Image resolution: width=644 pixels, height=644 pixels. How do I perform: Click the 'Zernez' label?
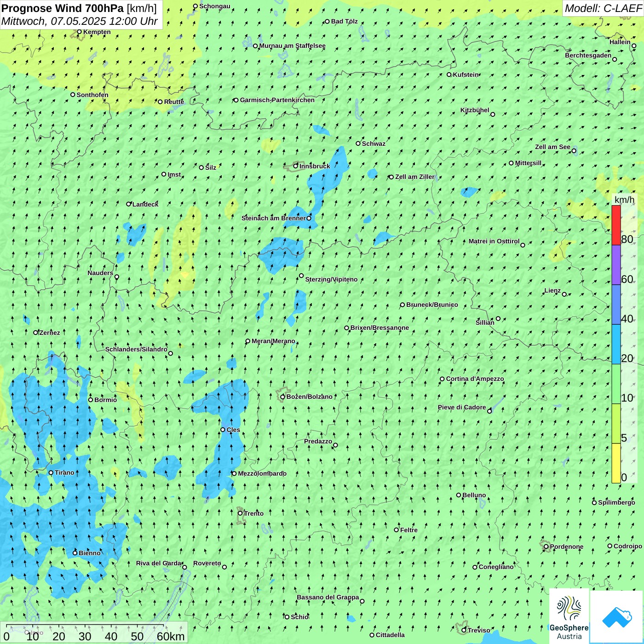(50, 333)
